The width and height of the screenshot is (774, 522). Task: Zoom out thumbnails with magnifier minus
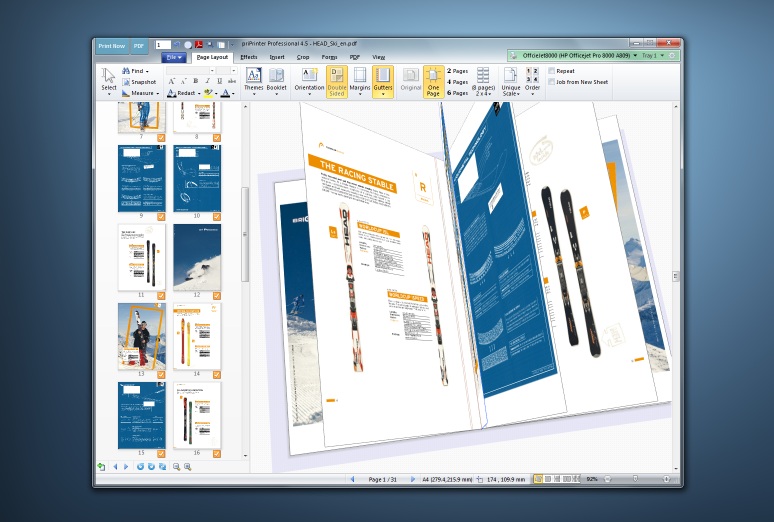point(176,467)
